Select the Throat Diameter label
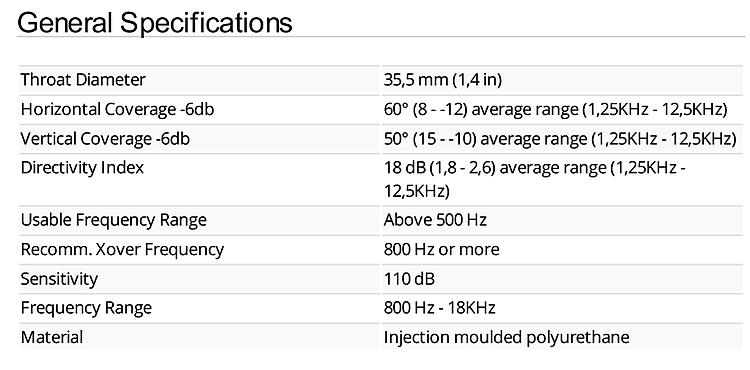Viewport: 750px width, 370px height. 83,80
